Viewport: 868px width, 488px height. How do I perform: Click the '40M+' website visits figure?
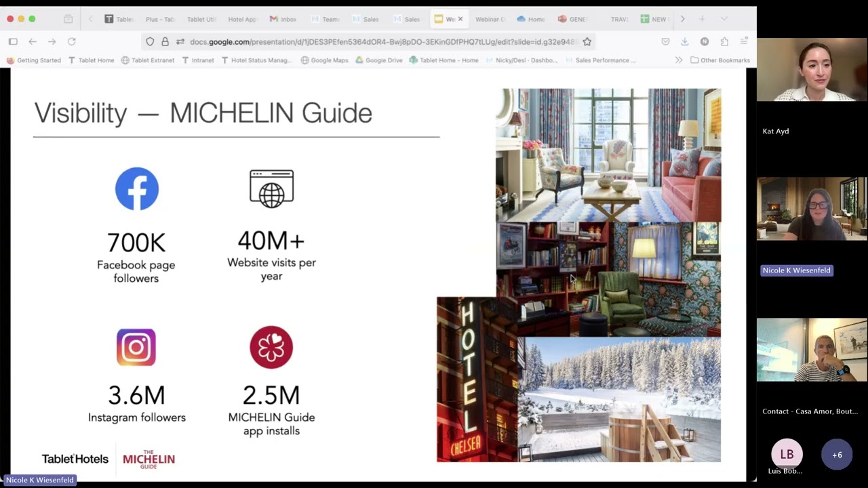tap(271, 240)
